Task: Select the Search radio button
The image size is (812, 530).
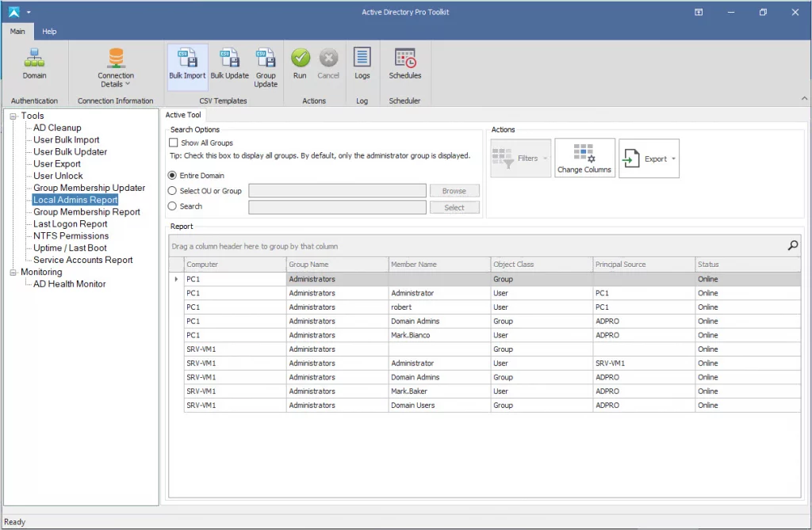Action: tap(172, 206)
